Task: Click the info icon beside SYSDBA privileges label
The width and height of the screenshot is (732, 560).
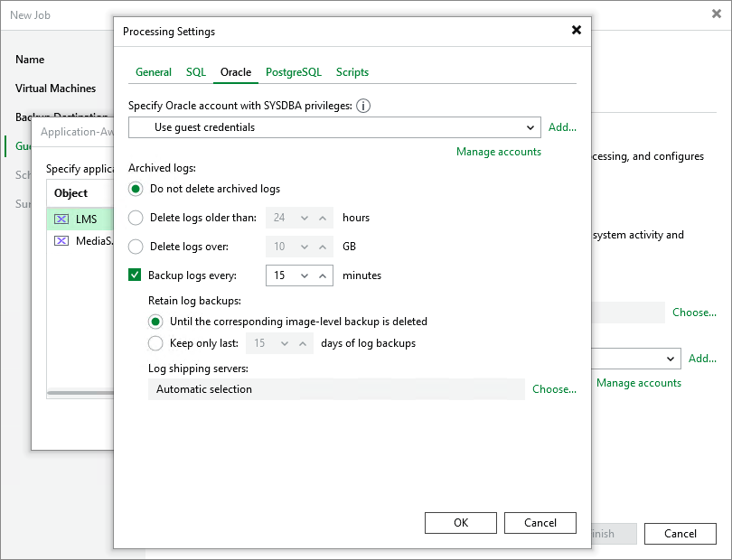Action: 362,106
